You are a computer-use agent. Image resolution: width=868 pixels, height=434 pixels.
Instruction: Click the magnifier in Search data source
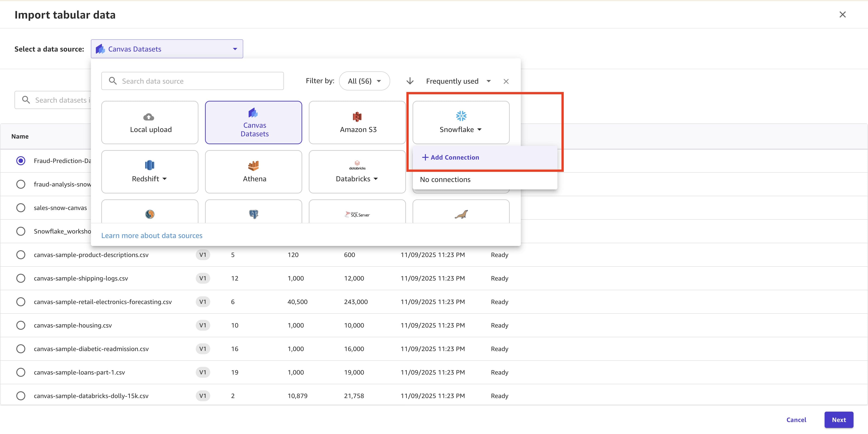coord(113,81)
